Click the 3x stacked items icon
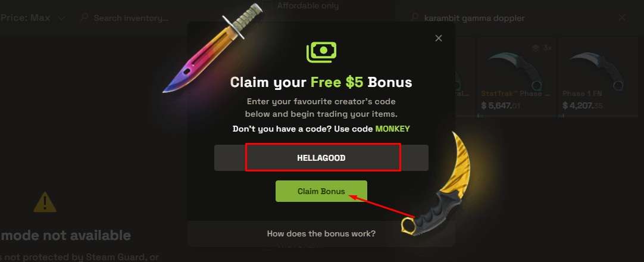 coord(534,48)
